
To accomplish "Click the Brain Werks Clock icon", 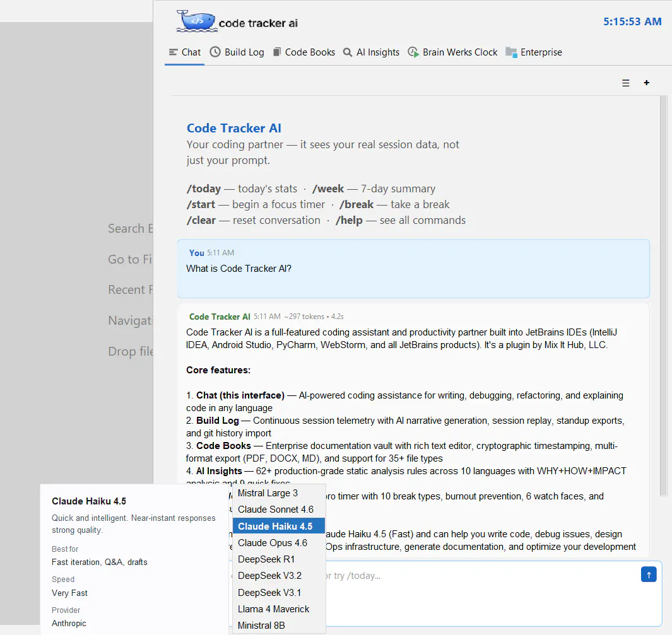I will (413, 52).
